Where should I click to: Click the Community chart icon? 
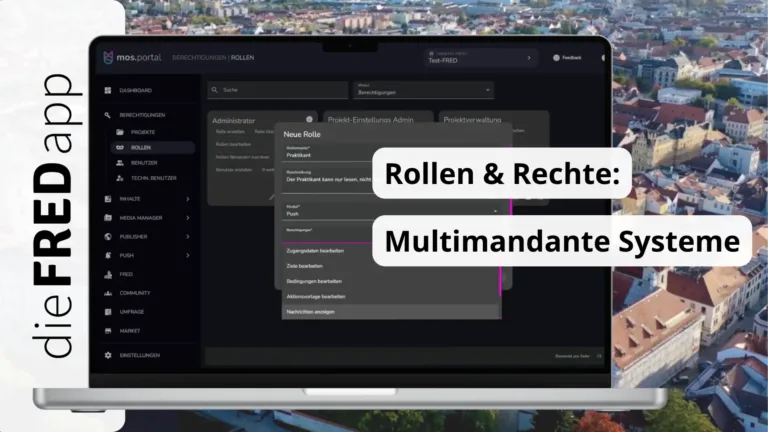(108, 293)
